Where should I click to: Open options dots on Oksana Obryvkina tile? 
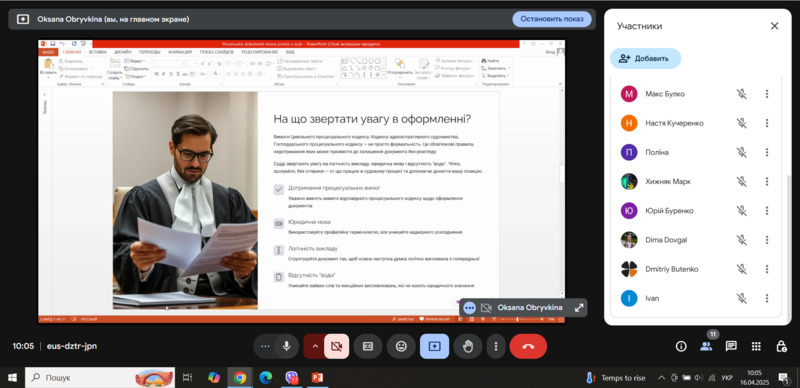470,308
